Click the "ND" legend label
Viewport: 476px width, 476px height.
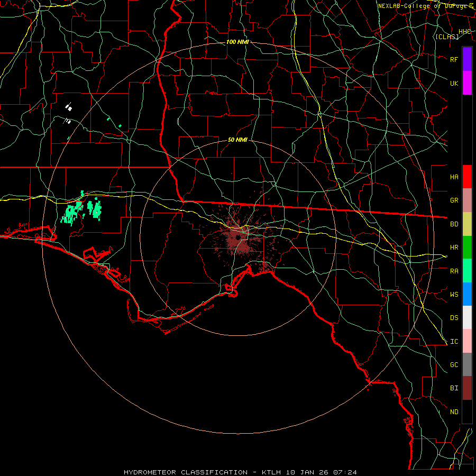pyautogui.click(x=454, y=412)
